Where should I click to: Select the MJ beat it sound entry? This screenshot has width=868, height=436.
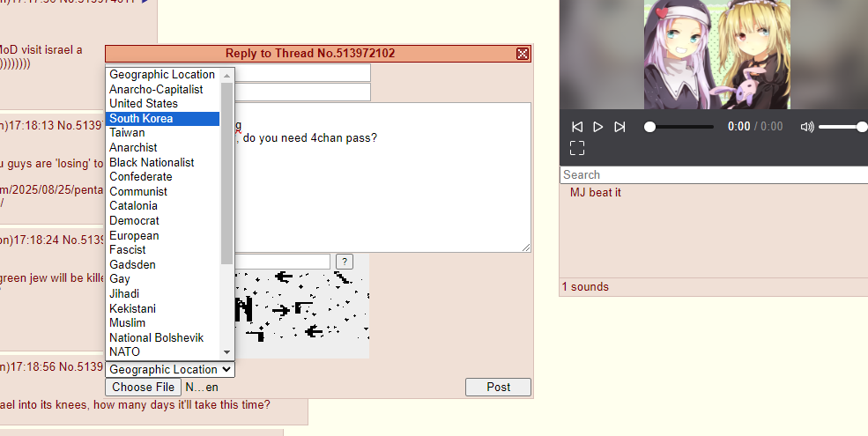point(596,193)
